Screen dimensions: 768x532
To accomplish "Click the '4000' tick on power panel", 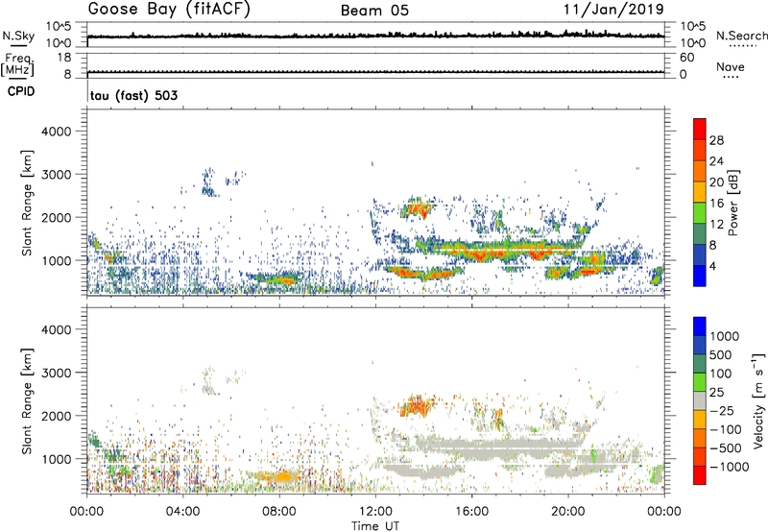I will [56, 132].
